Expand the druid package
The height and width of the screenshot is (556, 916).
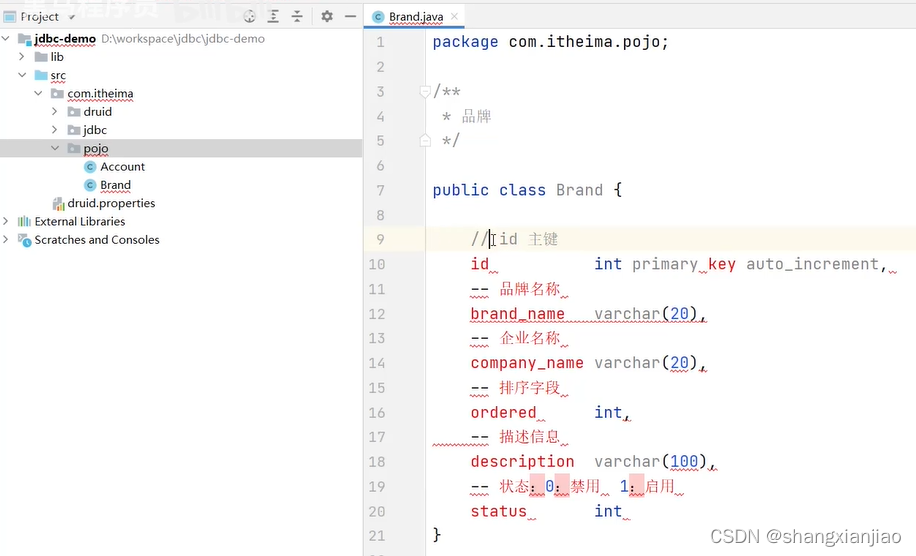tap(54, 111)
